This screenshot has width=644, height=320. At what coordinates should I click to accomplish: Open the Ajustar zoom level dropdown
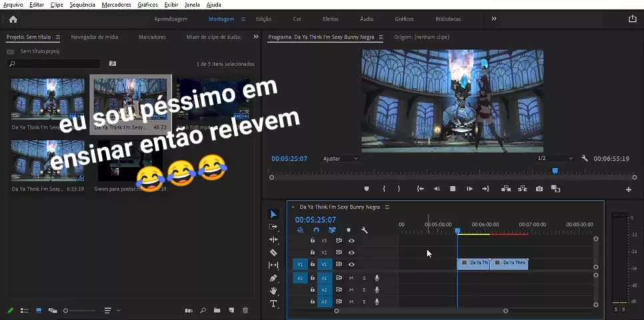tap(340, 159)
